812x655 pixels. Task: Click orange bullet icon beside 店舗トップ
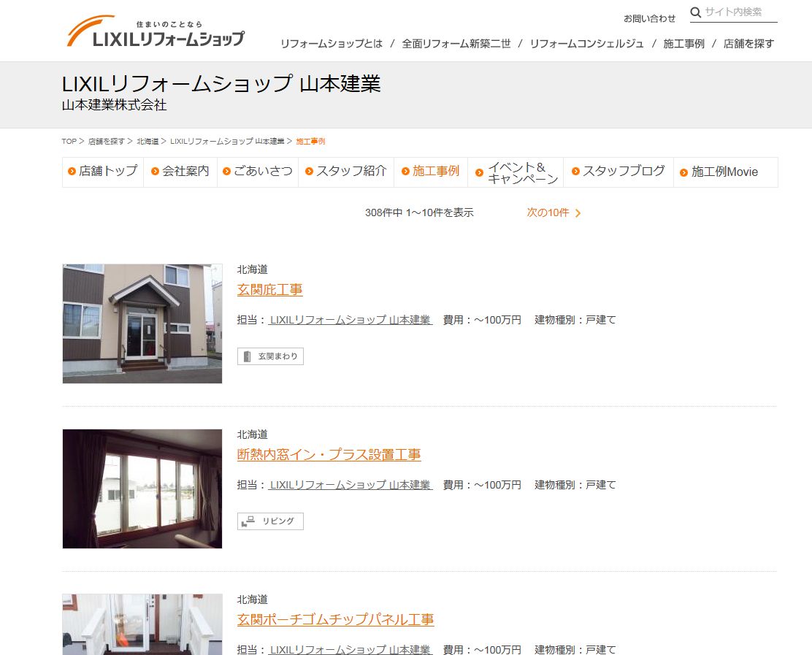72,172
